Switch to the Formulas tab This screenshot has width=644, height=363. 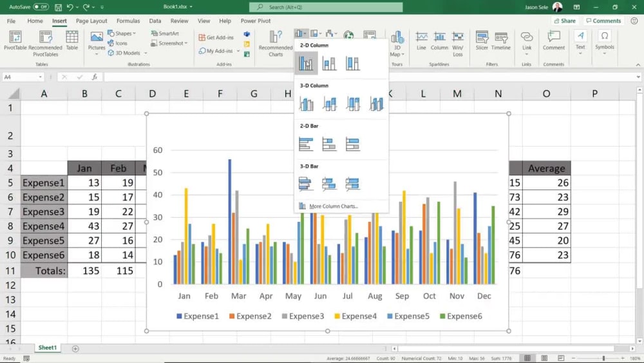(x=128, y=21)
